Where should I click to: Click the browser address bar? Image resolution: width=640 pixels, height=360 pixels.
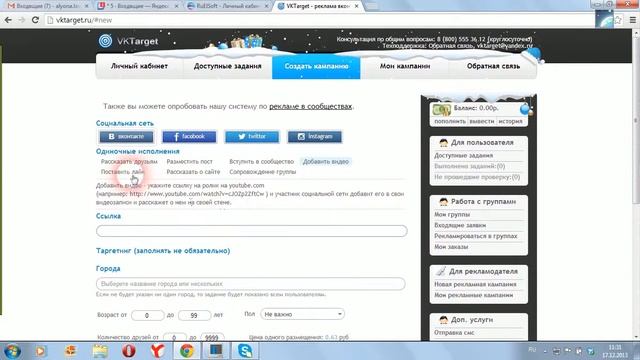point(318,20)
